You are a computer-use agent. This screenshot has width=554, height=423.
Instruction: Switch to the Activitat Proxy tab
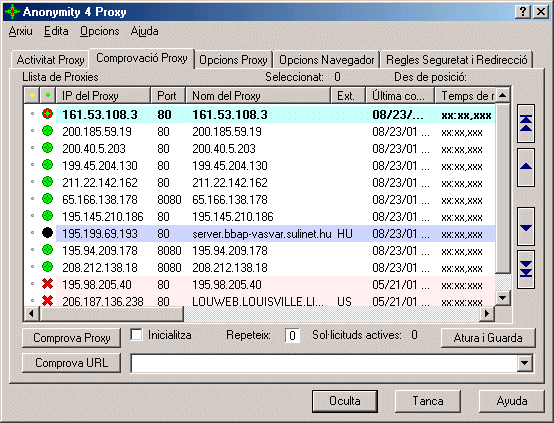pos(50,60)
